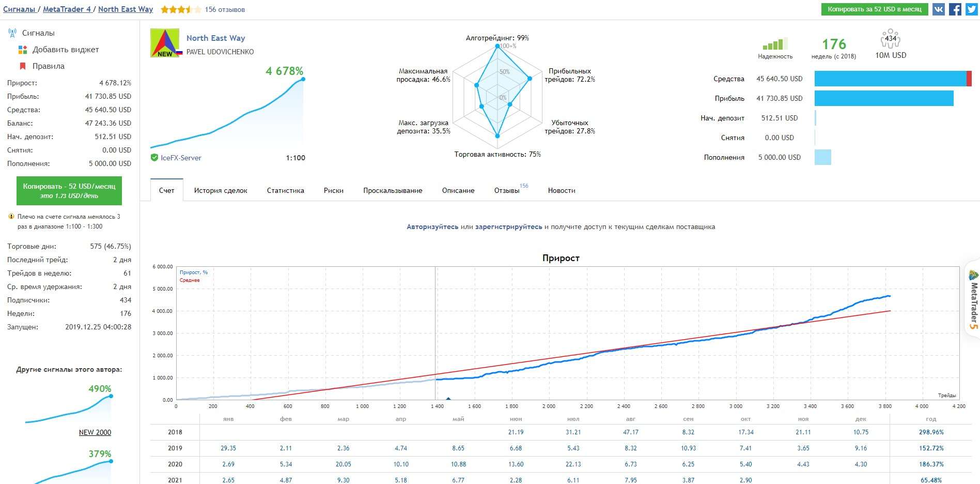Open the Отзывы tab

[x=507, y=190]
